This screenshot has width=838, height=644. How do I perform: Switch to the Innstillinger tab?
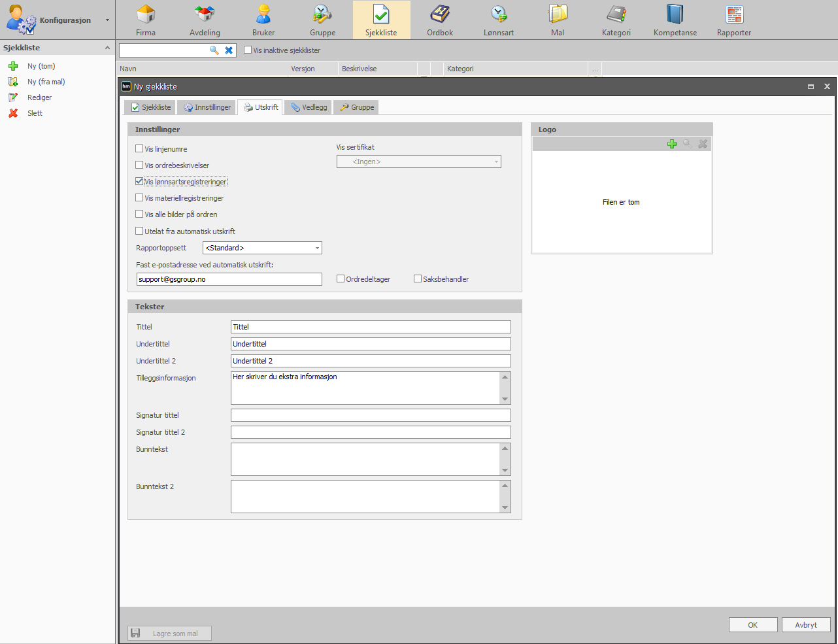[207, 107]
